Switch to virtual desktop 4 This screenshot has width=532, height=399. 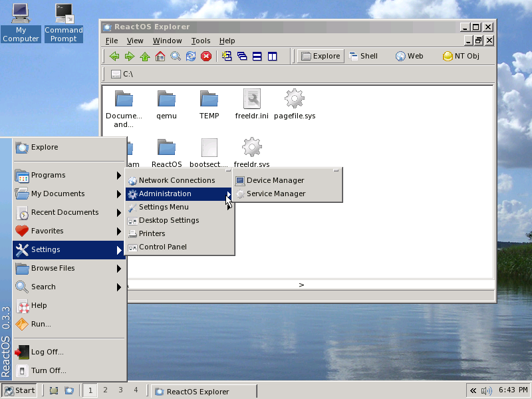136,390
